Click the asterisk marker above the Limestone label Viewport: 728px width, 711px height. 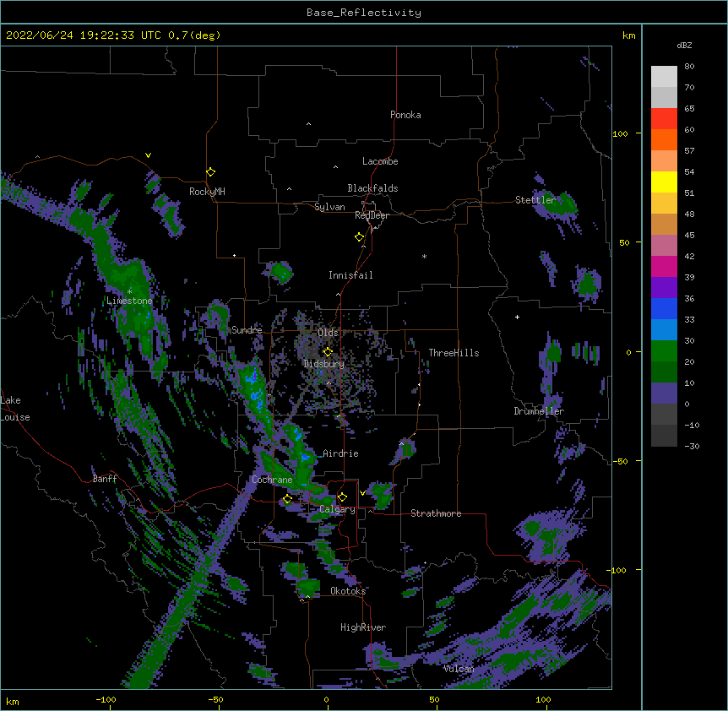(129, 291)
